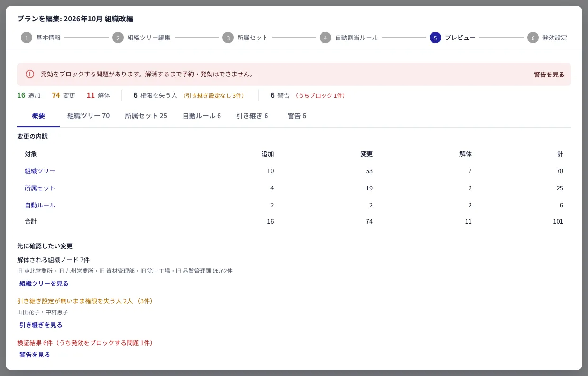The width and height of the screenshot is (588, 376).
Task: Click 警告を見る under 検証結果
Action: (35, 355)
